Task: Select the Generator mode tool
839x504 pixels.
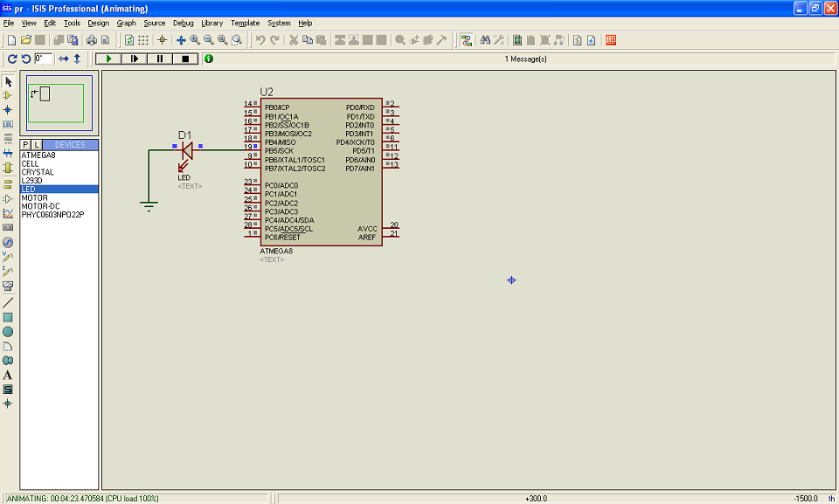Action: 8,242
